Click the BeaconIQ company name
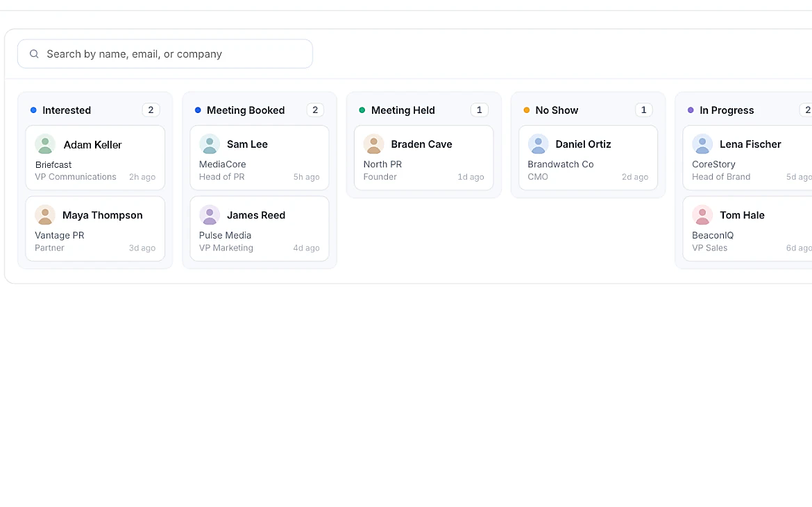The width and height of the screenshot is (812, 507). point(713,235)
